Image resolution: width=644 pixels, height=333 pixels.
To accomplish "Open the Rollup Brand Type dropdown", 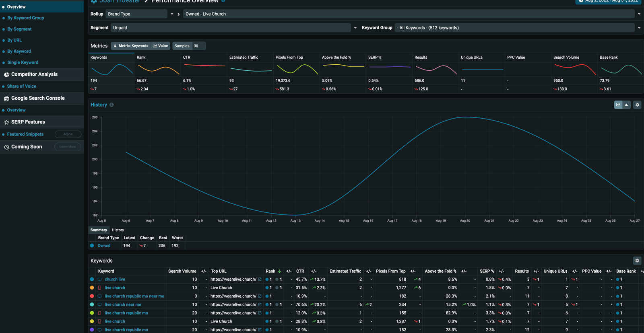I will 137,14.
